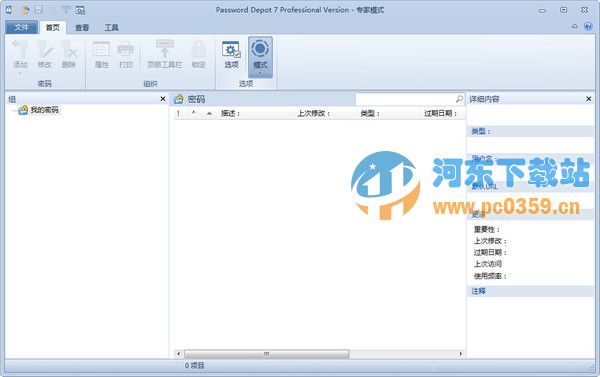Close the 详细内容 (Details) panel
The width and height of the screenshot is (600, 377).
(589, 99)
